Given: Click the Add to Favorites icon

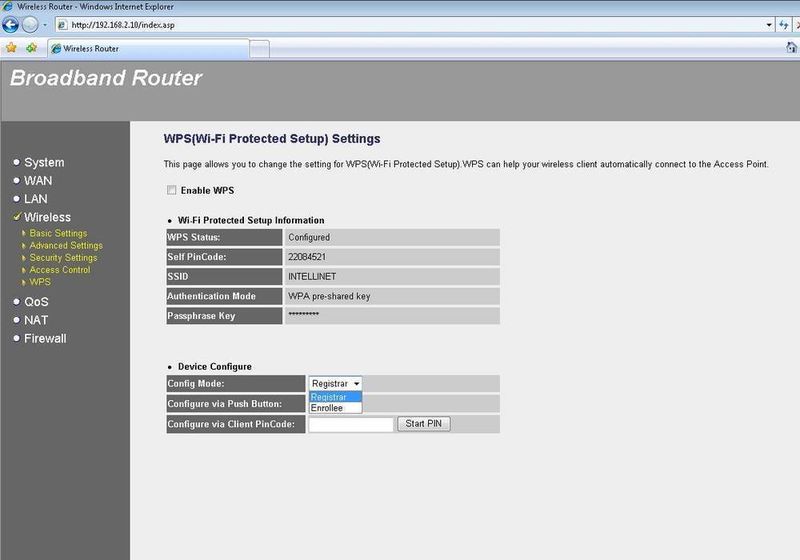Looking at the screenshot, I should 32,48.
